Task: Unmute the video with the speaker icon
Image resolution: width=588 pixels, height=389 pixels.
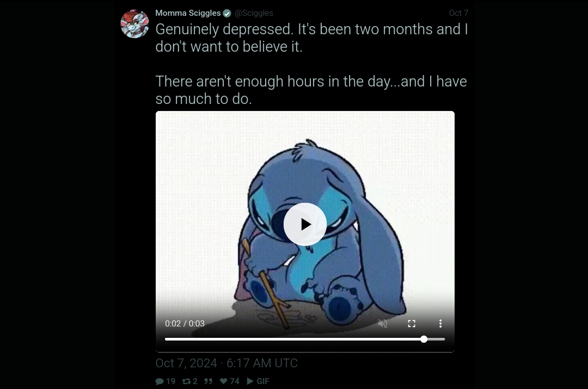Action: click(x=383, y=323)
